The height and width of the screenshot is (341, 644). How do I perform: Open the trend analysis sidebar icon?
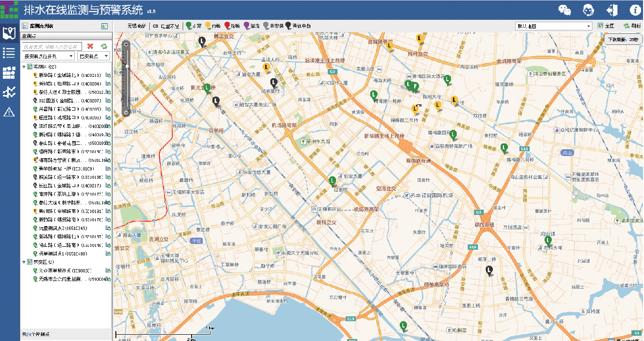9,92
